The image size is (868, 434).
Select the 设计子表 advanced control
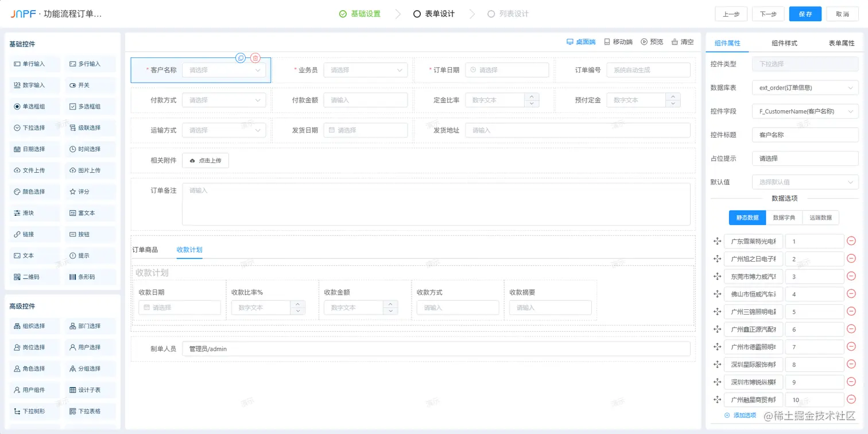pos(90,389)
